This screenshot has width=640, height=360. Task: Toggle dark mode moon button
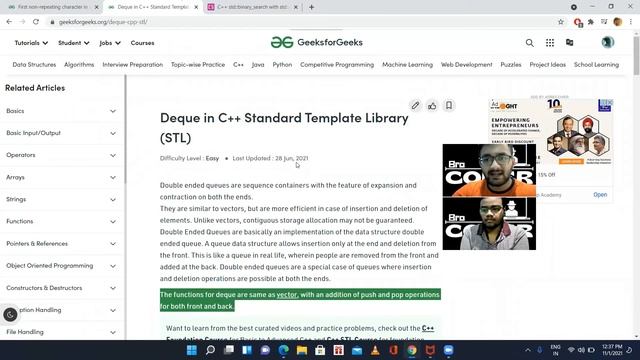click(10, 314)
